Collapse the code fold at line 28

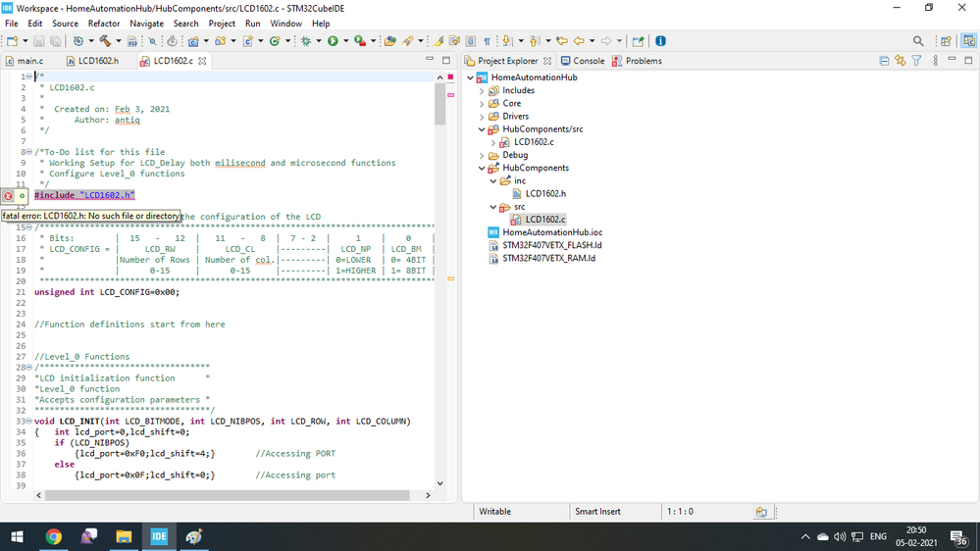coord(29,368)
